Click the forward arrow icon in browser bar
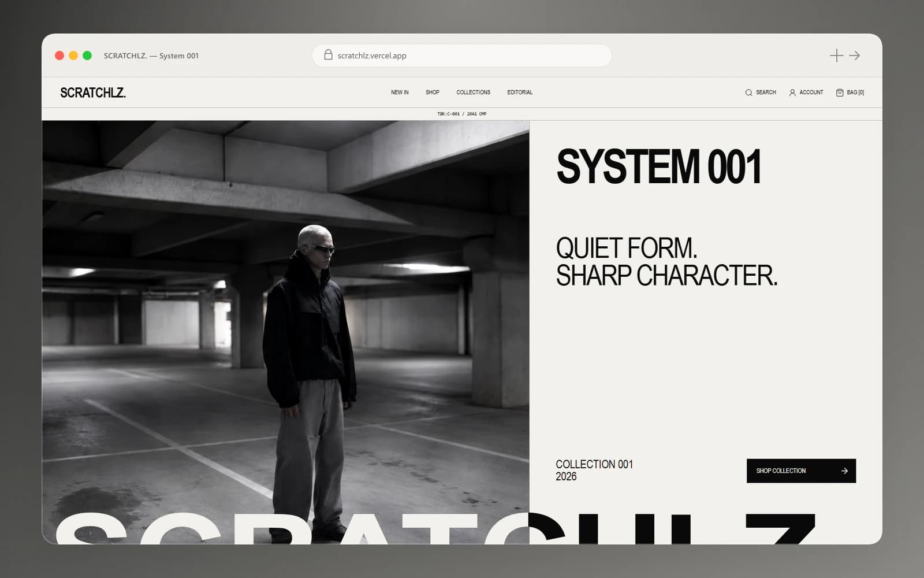This screenshot has height=578, width=924. click(x=855, y=55)
